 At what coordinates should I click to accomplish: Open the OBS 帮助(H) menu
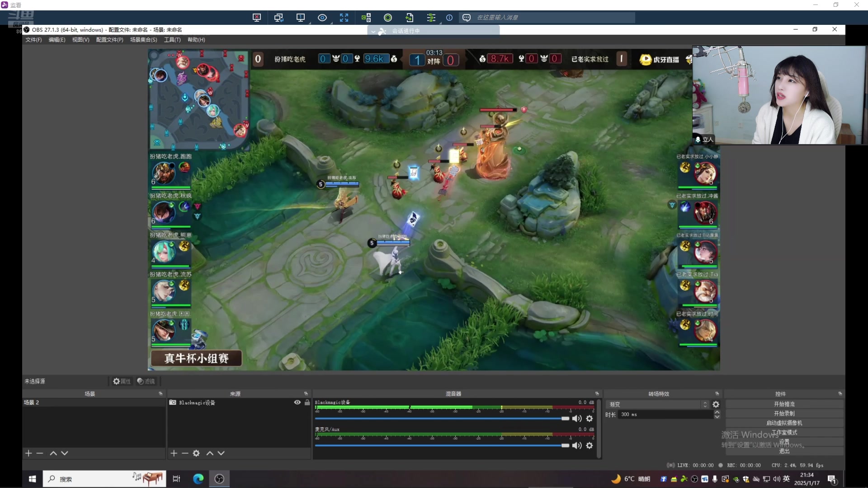pos(196,40)
